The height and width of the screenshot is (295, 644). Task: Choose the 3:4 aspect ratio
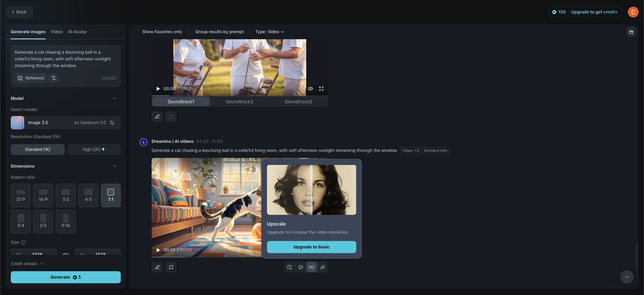(x=21, y=222)
